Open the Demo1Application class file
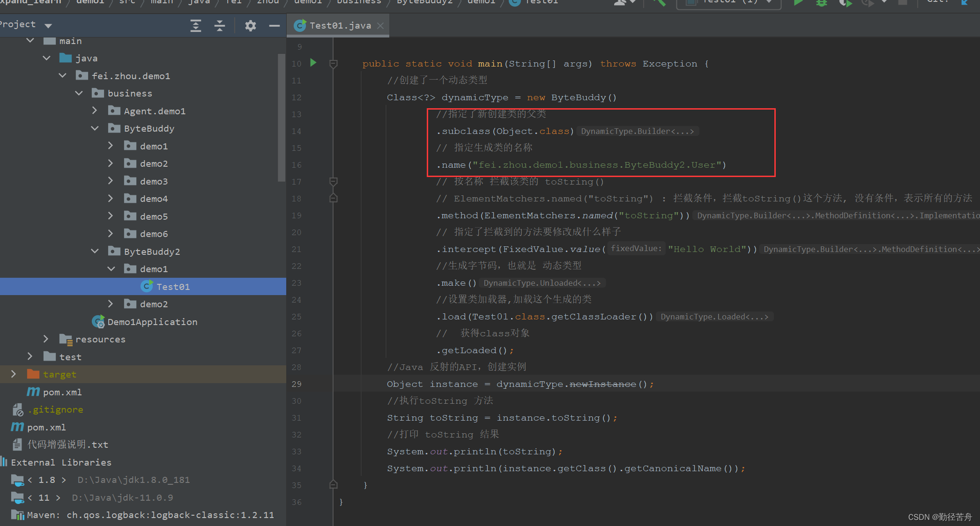Screen dimensions: 980x526 (x=152, y=322)
